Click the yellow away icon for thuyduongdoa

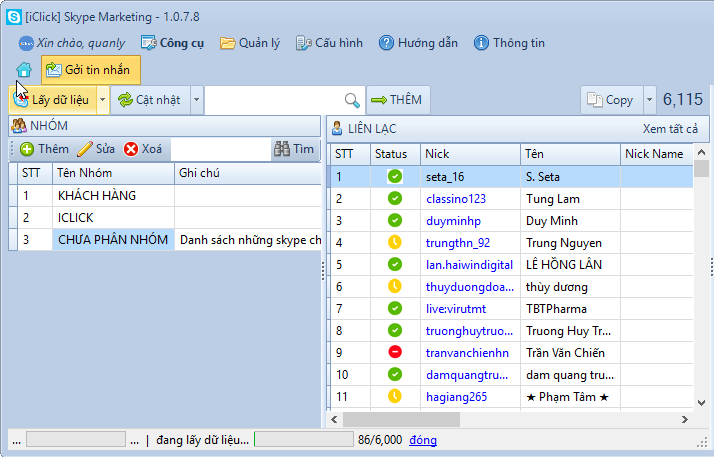click(x=395, y=286)
